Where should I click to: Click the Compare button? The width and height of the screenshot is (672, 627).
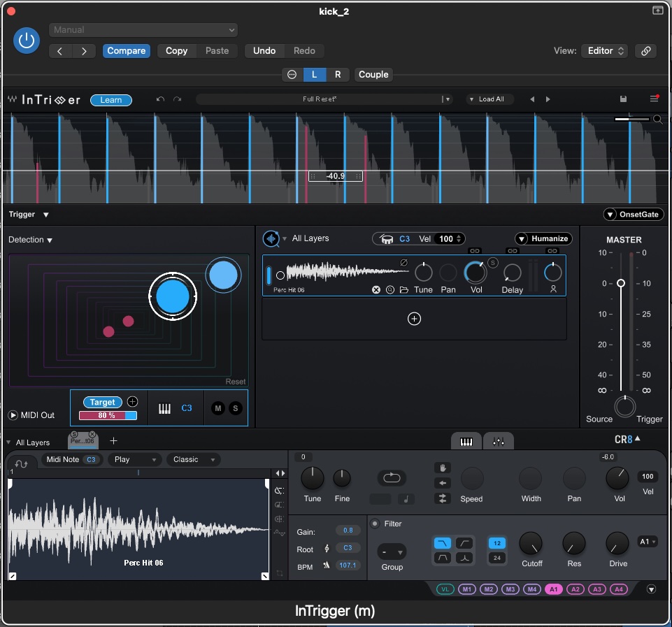[x=127, y=51]
